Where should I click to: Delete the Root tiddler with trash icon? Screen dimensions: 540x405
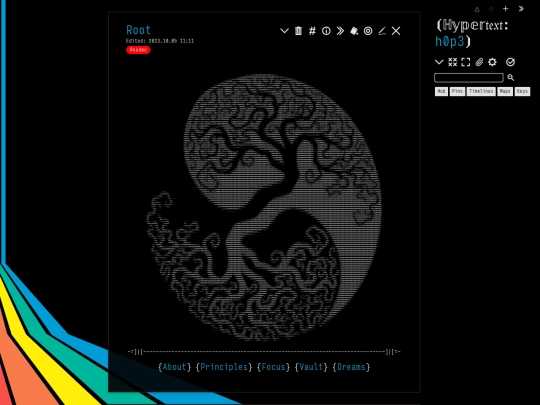coord(298,31)
